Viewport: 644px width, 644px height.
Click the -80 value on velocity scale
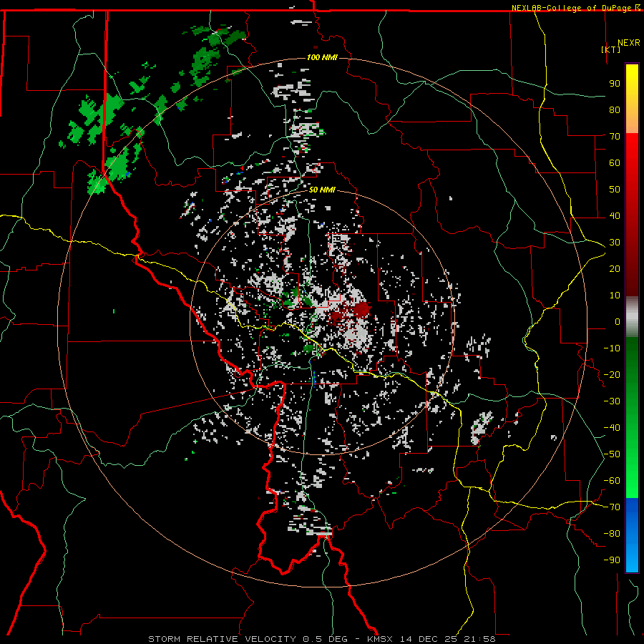(612, 534)
